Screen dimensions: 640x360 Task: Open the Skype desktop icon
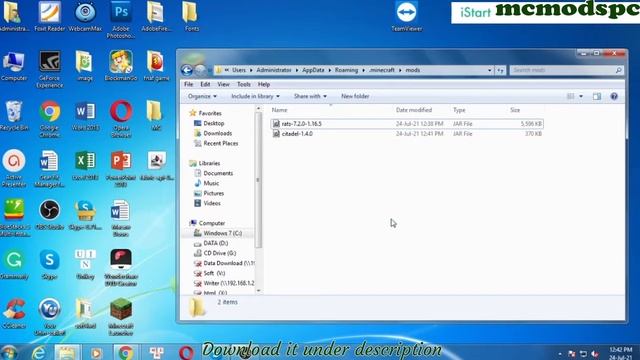(x=49, y=264)
